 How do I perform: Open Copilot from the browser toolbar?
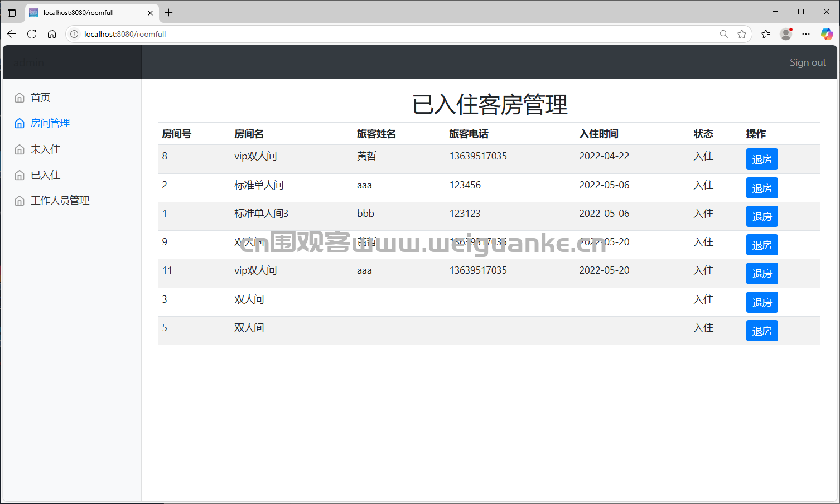point(827,34)
